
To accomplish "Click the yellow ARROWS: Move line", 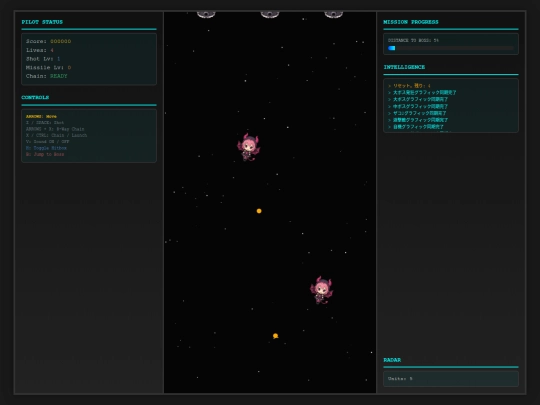I will pyautogui.click(x=41, y=116).
